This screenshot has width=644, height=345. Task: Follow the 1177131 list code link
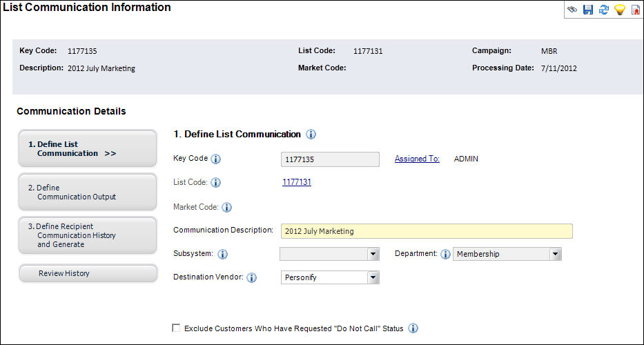point(297,182)
